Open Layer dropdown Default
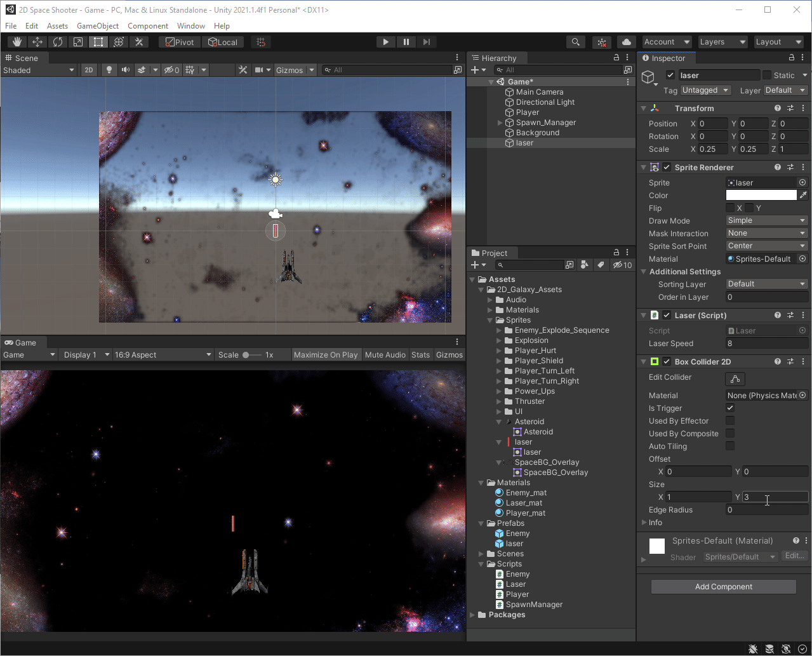The image size is (812, 656). coord(786,90)
